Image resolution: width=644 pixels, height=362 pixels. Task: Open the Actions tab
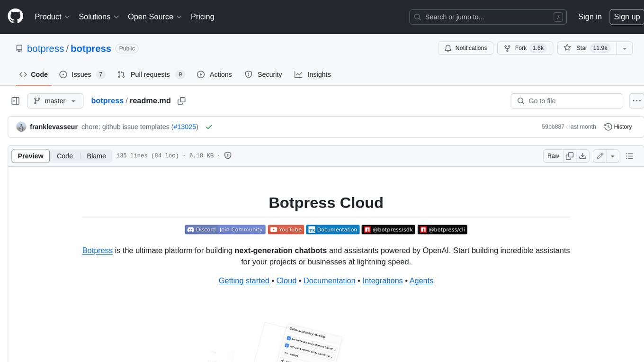(x=215, y=74)
